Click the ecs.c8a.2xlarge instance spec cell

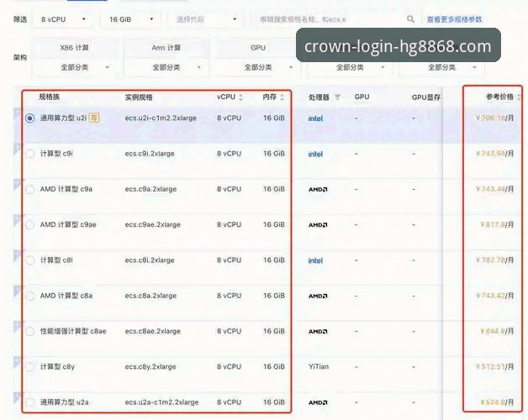[x=150, y=296]
